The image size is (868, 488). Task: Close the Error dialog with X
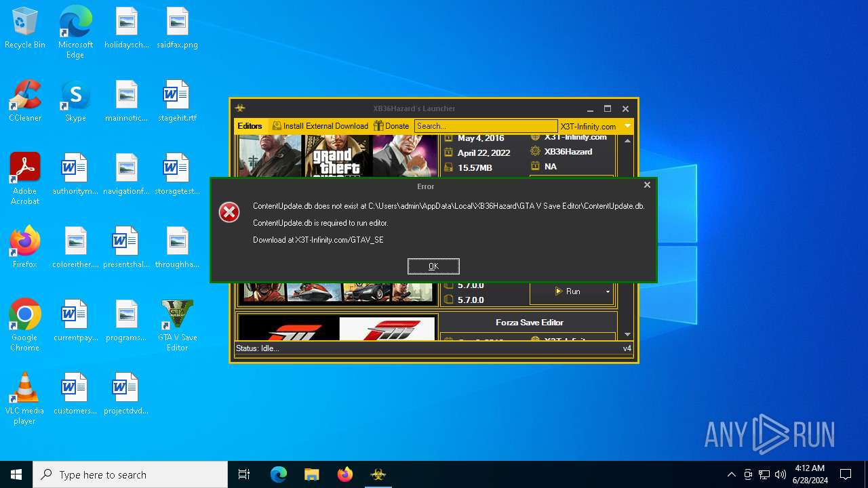(647, 184)
